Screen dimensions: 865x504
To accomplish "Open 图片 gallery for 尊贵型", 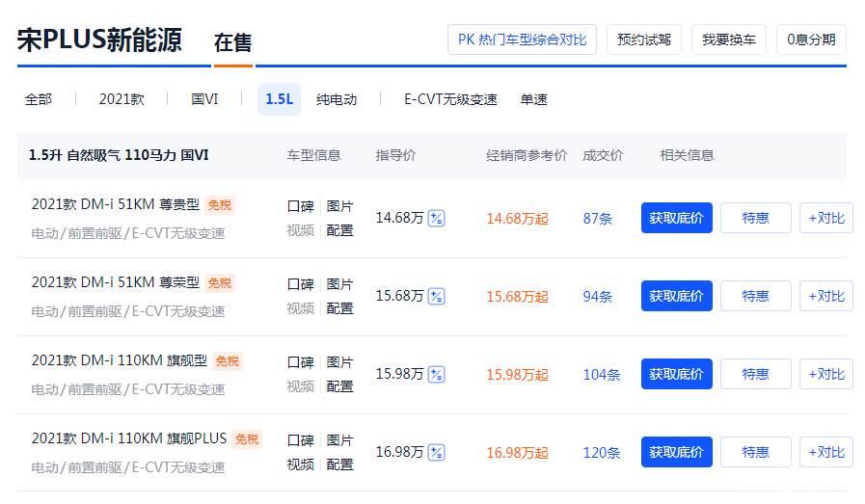I will [x=339, y=207].
